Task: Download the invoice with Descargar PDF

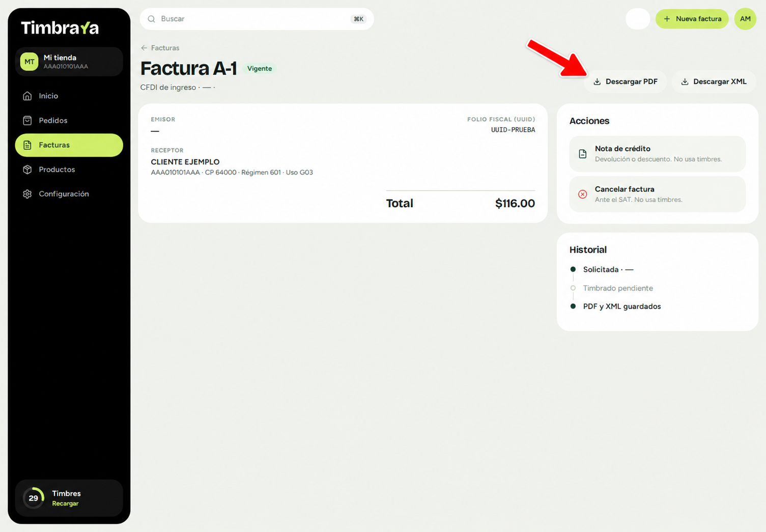Action: pos(626,81)
